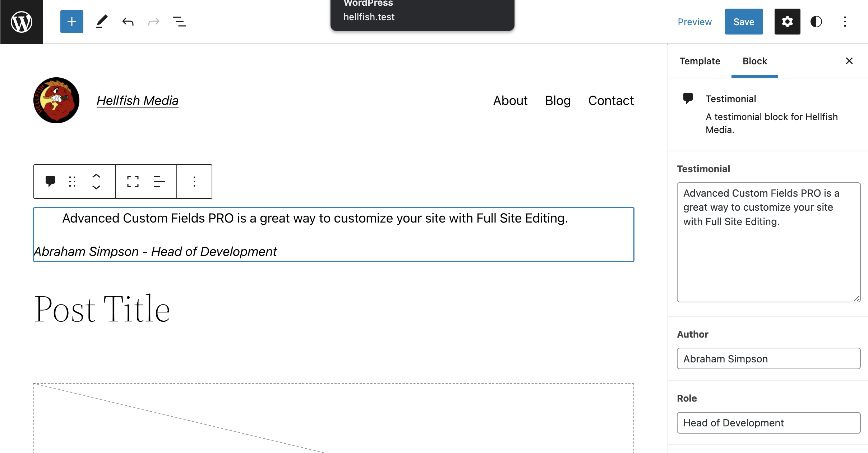Select the Post Title block
Viewport: 868px width, 453px height.
coord(102,309)
